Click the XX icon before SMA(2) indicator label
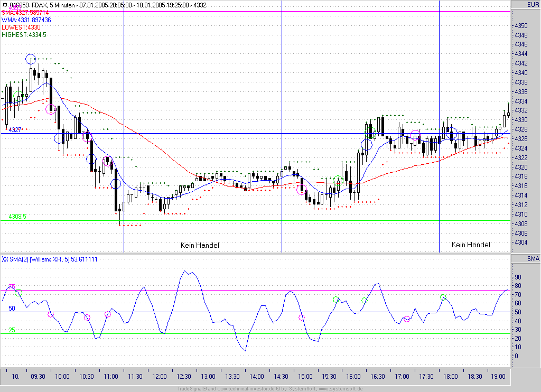 pyautogui.click(x=5, y=259)
